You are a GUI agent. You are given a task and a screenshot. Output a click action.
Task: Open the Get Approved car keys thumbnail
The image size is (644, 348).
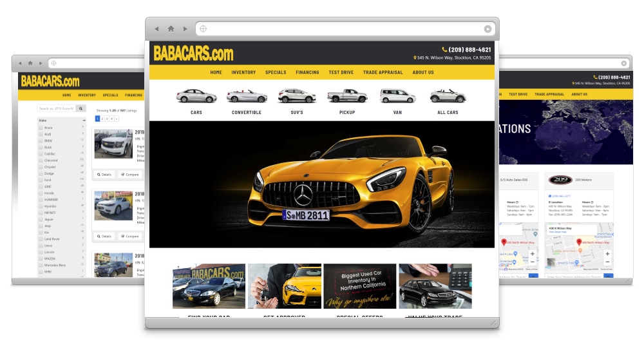pyautogui.click(x=285, y=286)
